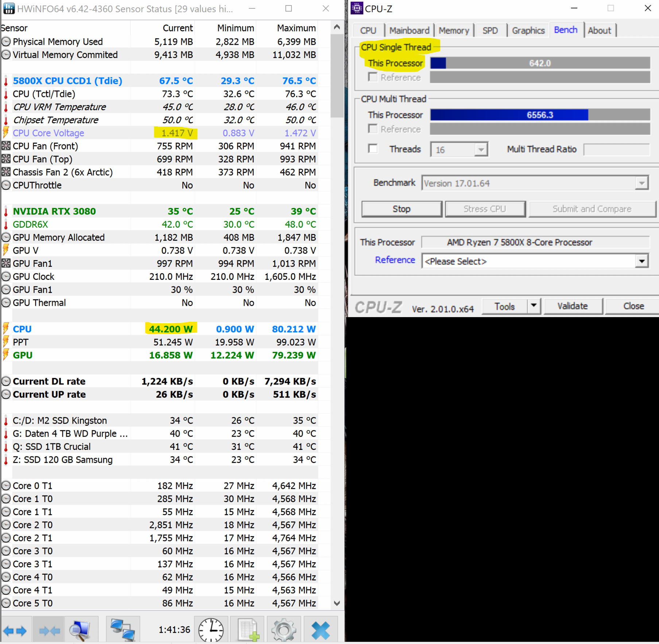Click HWiNFO64 title bar app icon
The height and width of the screenshot is (644, 659).
coord(8,8)
